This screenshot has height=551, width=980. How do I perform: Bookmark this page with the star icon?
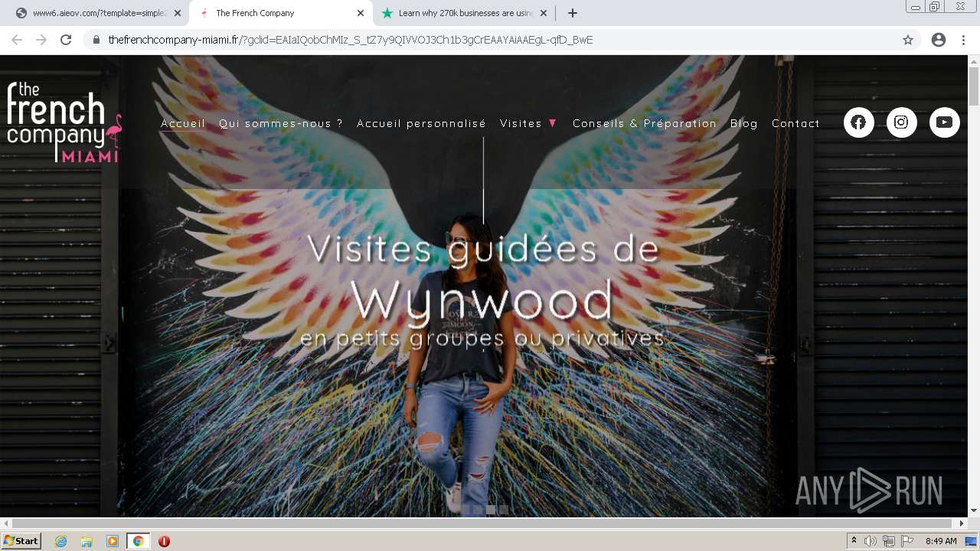tap(908, 40)
